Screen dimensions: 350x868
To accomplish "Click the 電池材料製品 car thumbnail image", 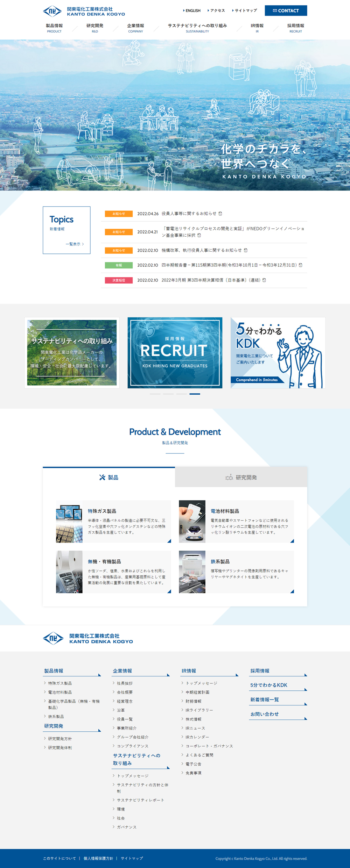I will point(192,522).
